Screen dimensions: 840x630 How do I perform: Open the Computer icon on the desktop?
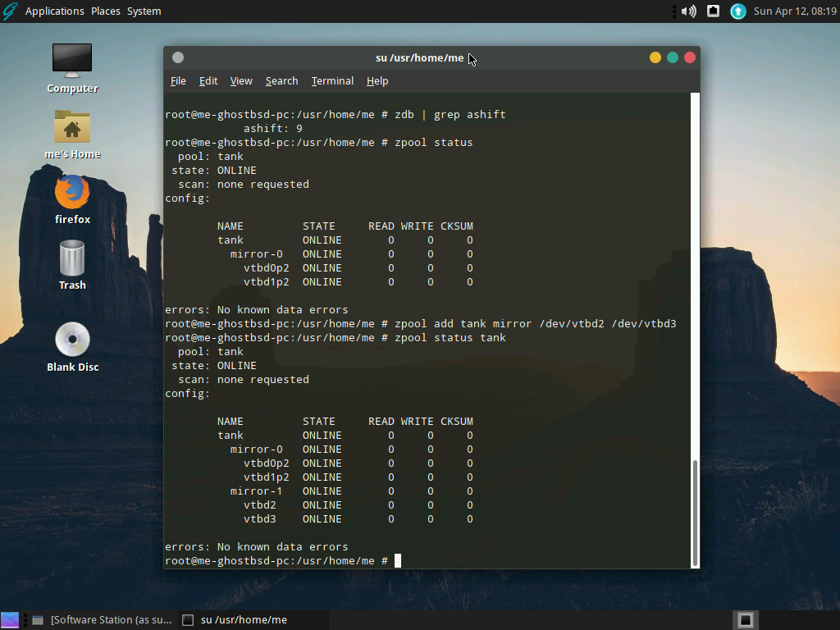tap(71, 66)
